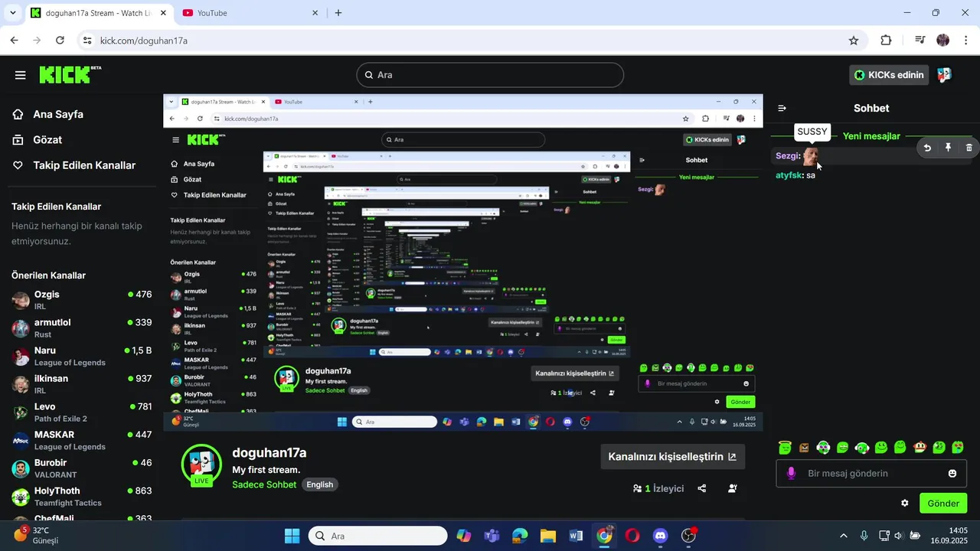Click the KICK logo
The height and width of the screenshot is (551, 980).
tap(70, 74)
